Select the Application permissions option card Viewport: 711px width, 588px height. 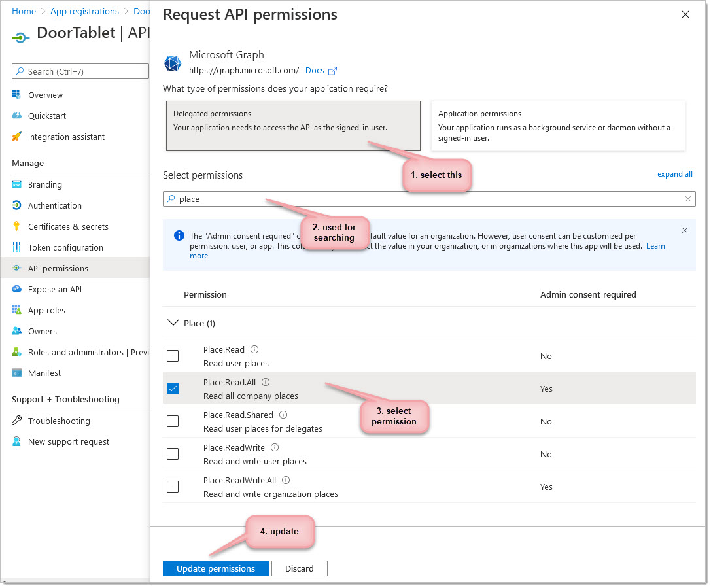click(557, 126)
